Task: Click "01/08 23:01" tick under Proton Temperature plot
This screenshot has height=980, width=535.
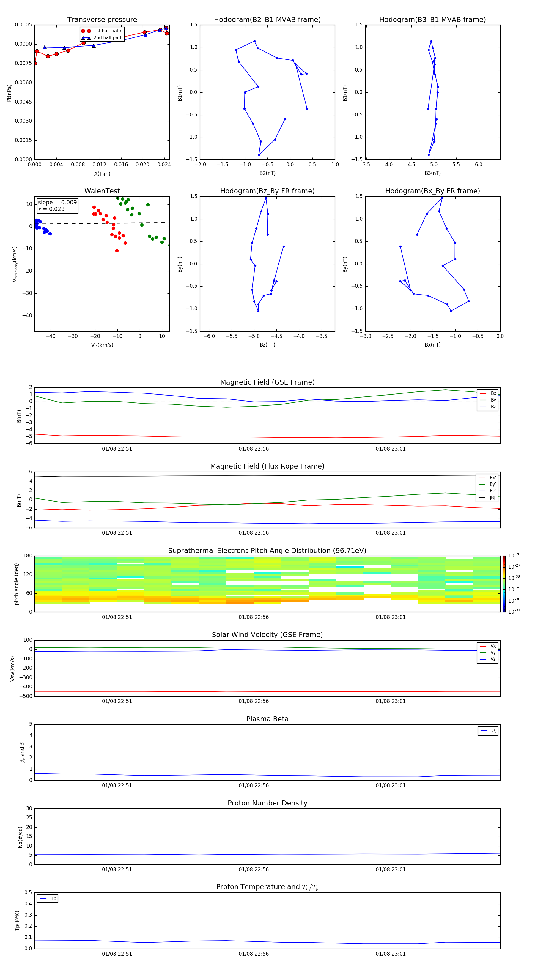Action: pyautogui.click(x=391, y=954)
